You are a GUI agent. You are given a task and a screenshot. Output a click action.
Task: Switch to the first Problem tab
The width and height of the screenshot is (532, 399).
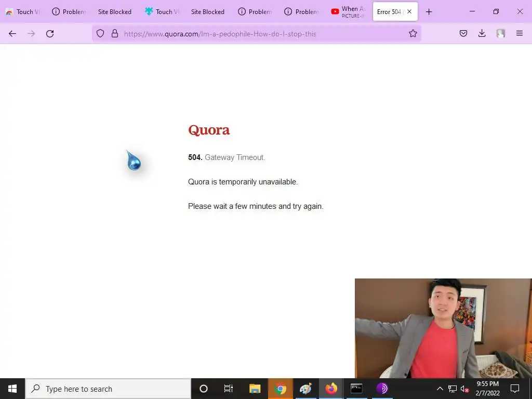70,11
